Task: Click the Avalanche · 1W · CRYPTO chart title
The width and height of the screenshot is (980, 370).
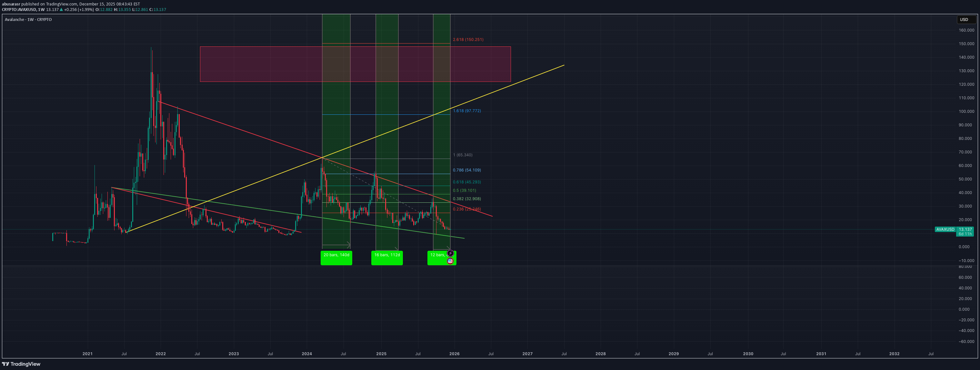Action: click(28, 19)
